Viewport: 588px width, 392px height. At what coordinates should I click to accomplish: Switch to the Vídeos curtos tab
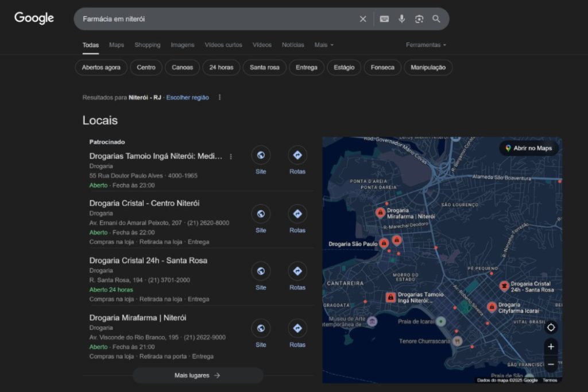coord(223,45)
